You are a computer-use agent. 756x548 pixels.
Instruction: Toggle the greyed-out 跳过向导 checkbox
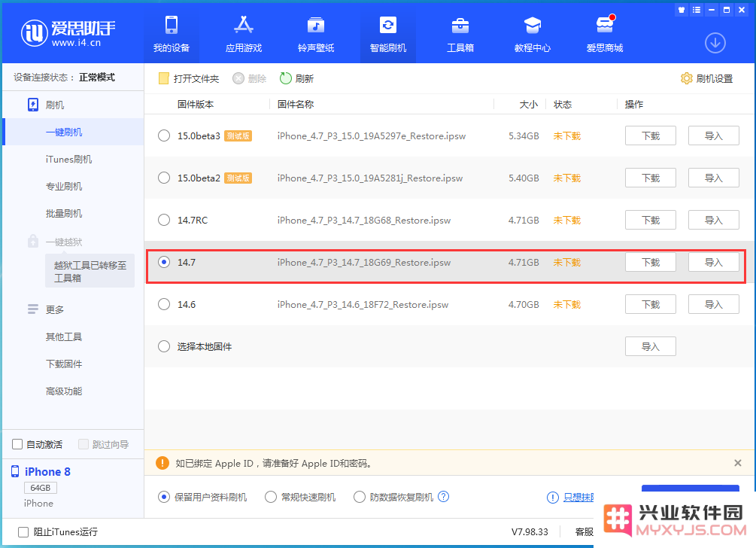83,444
